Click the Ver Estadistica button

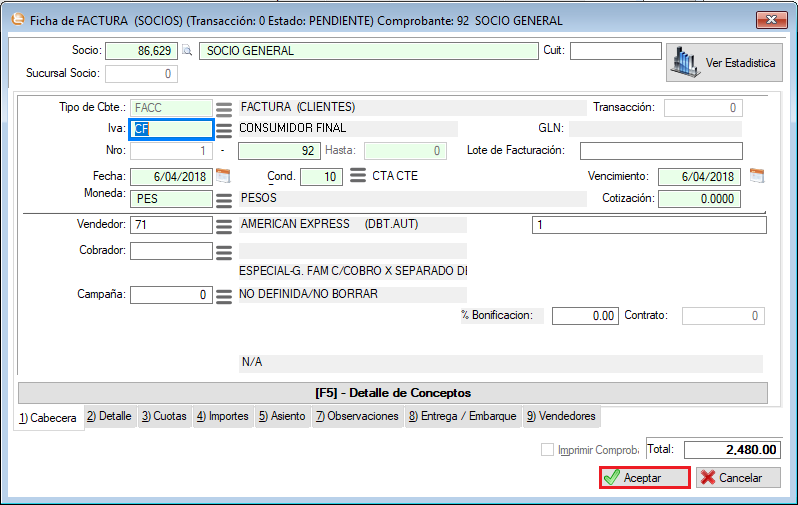[x=725, y=62]
